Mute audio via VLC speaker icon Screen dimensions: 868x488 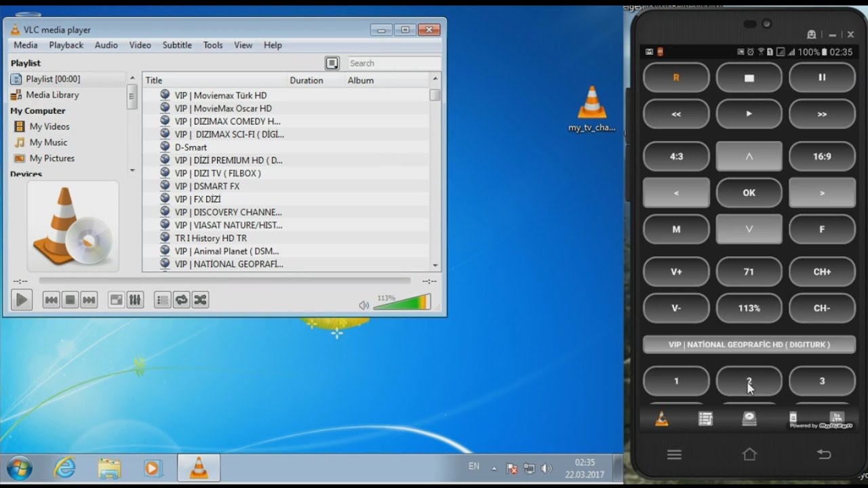tap(364, 305)
